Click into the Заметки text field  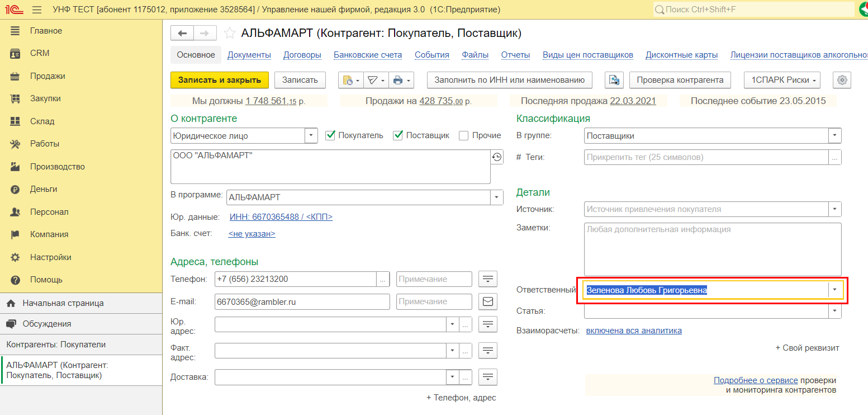click(x=712, y=249)
